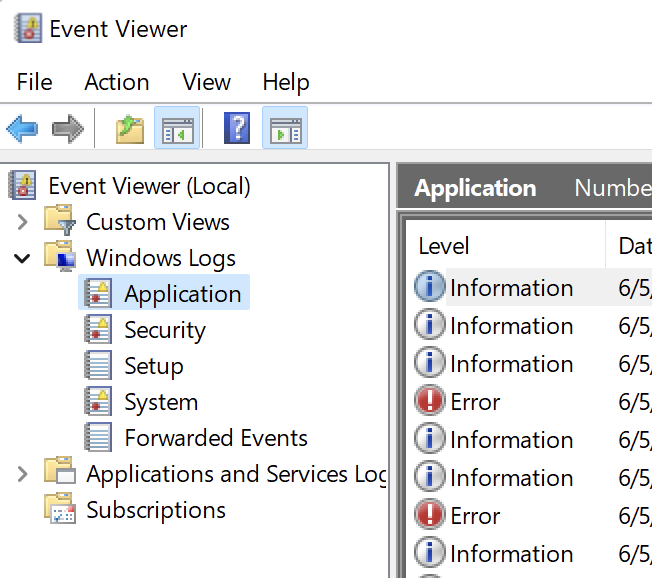
Task: Open the Action menu
Action: pos(117,82)
